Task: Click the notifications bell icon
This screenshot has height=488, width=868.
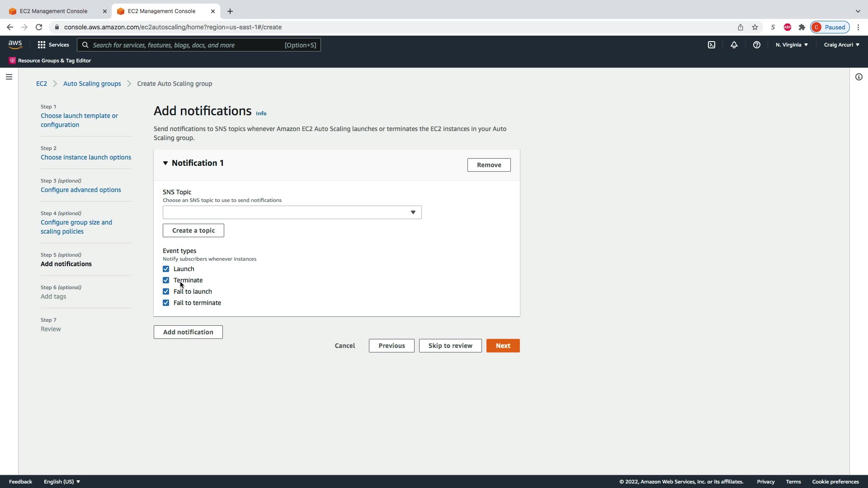Action: point(734,45)
